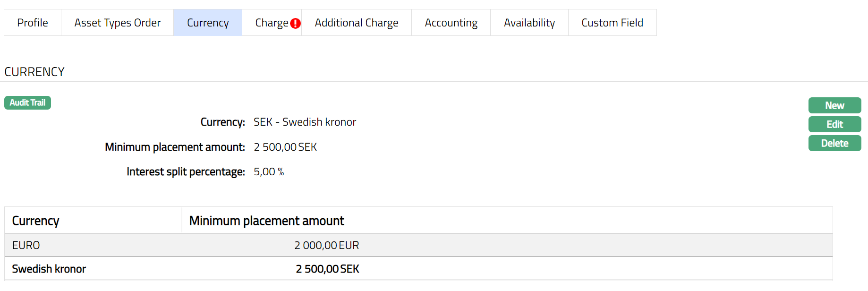This screenshot has width=868, height=291.
Task: Go to Additional Charge tab
Action: pos(357,23)
